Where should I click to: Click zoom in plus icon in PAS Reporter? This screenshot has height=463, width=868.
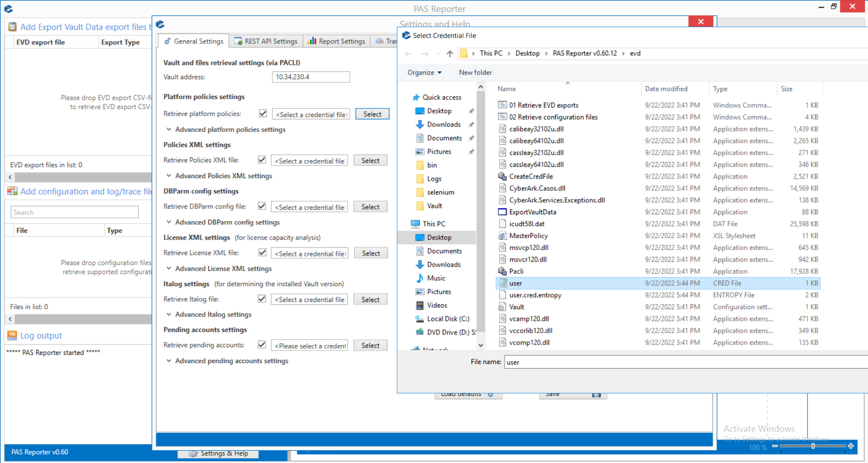click(x=851, y=446)
